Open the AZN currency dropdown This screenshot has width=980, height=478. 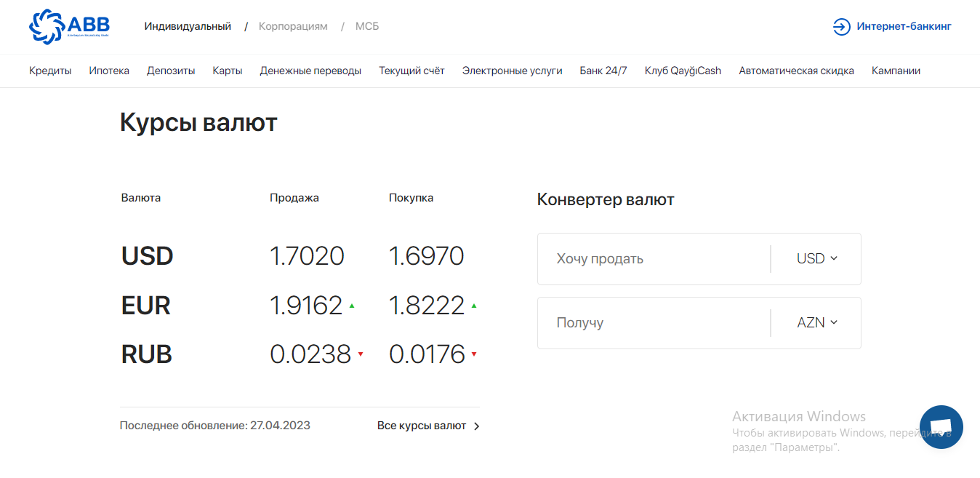tap(817, 323)
